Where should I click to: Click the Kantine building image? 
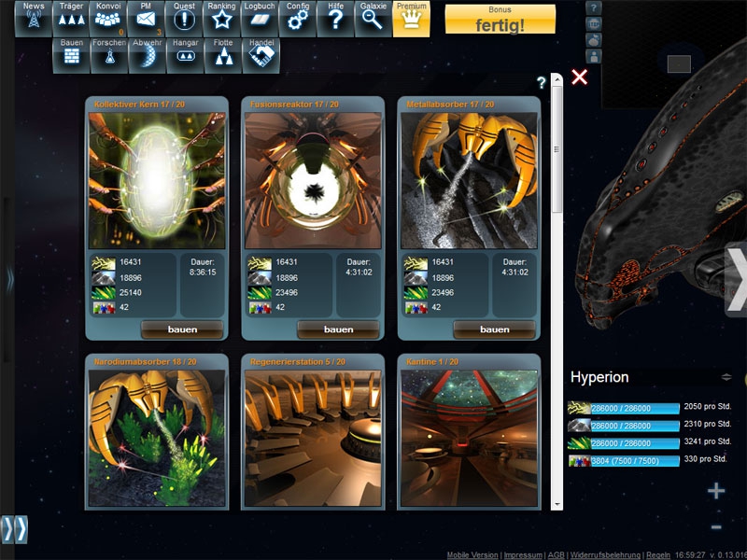[470, 438]
